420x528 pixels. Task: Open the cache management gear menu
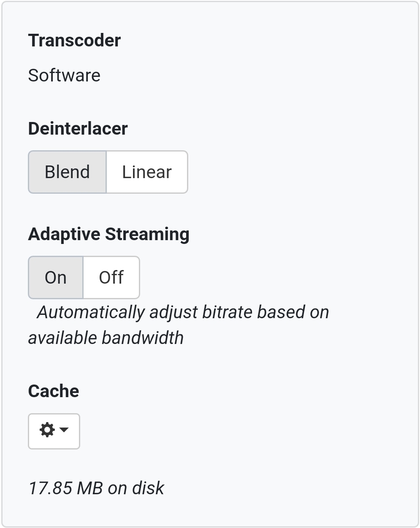pos(54,431)
